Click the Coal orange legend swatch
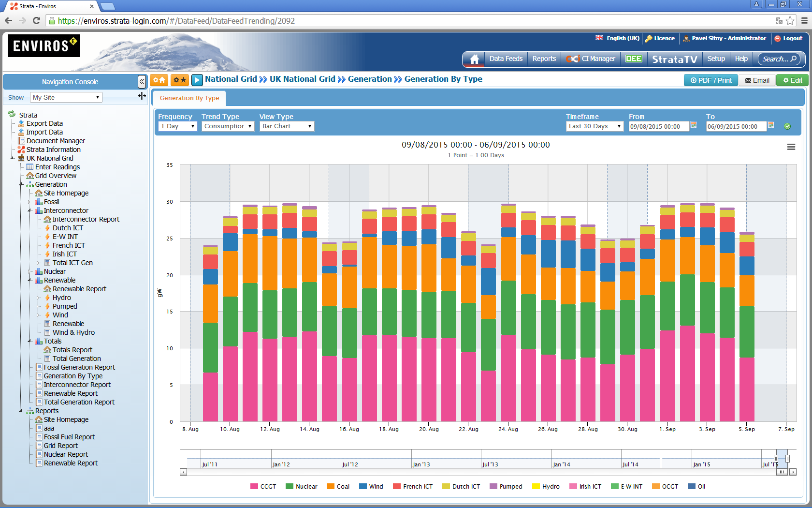The height and width of the screenshot is (508, 812). [x=331, y=487]
